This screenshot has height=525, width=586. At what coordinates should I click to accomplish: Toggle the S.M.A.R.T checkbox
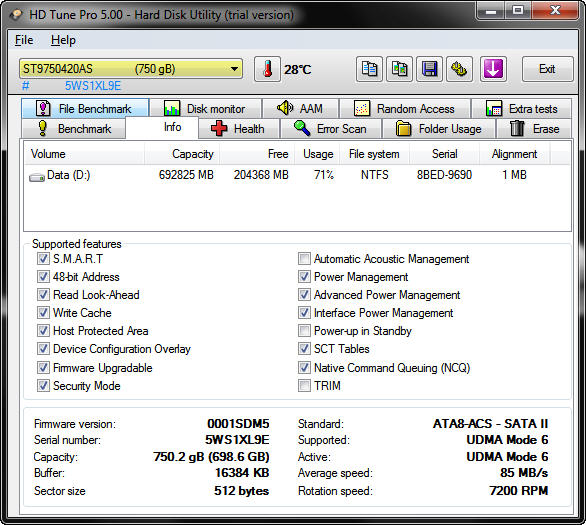(x=43, y=259)
